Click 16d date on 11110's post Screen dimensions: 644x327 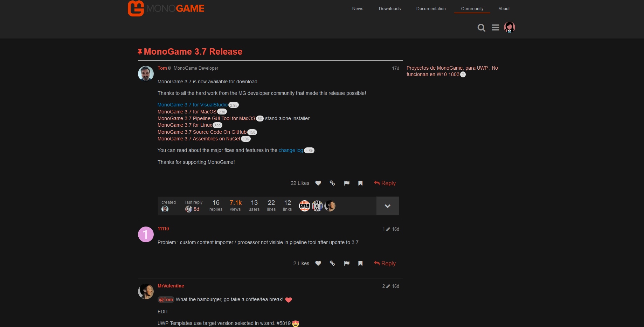395,229
